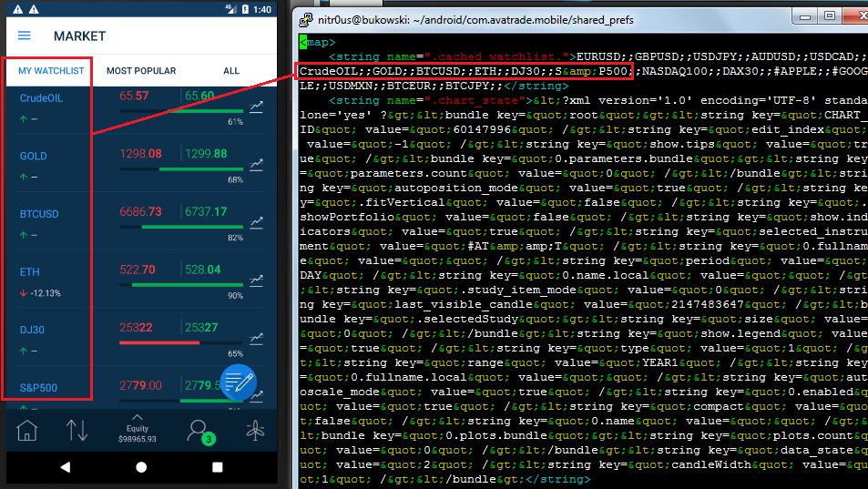Tap the windmill icon in bottom bar
Image resolution: width=868 pixels, height=489 pixels.
pyautogui.click(x=255, y=431)
